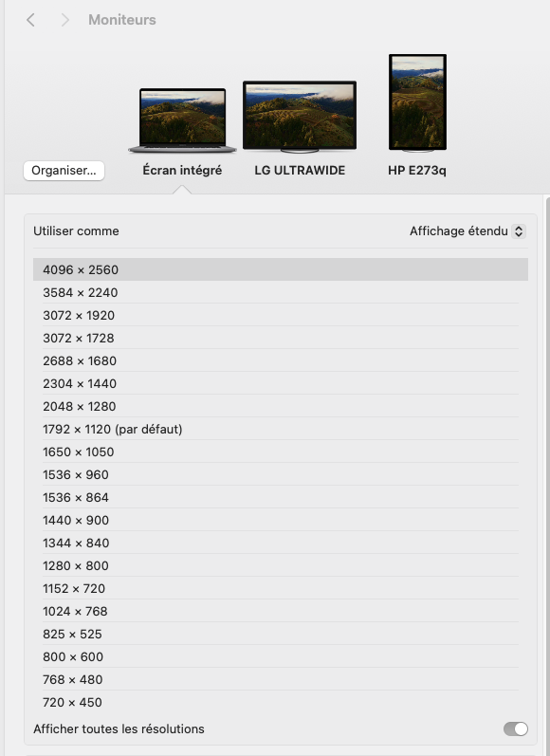Go back with the left chevron arrow

tap(30, 20)
